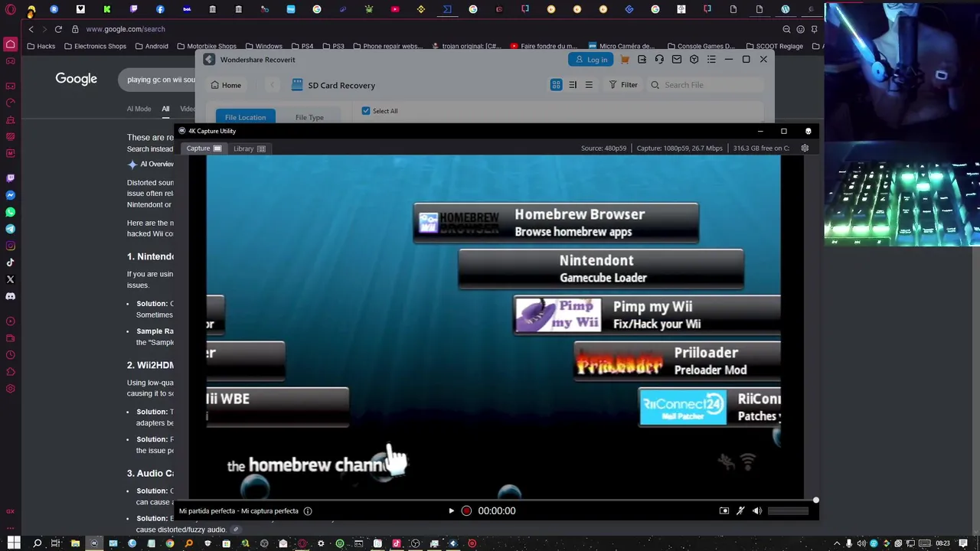Click the back arrow in Recoverit
Screen dimensions: 980x551
click(273, 85)
